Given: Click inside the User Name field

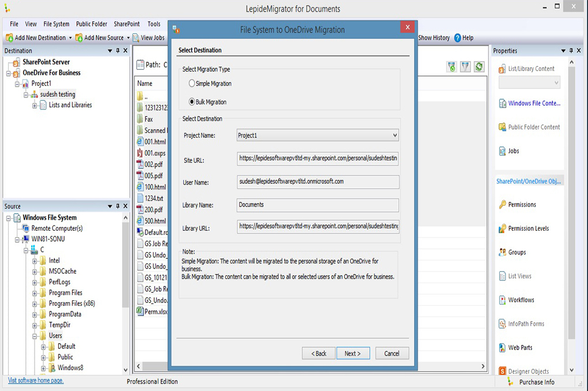Looking at the screenshot, I should click(316, 182).
